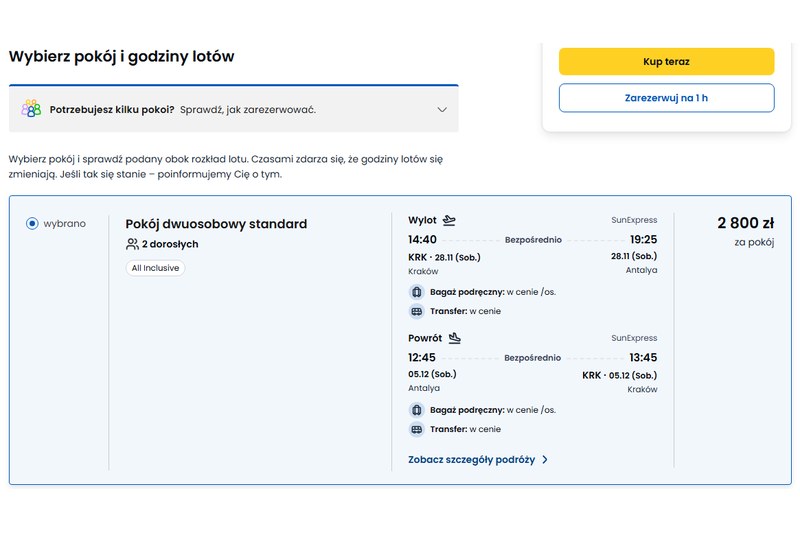Click the Bezpośrednio label in the Wylot row
Screen dimensions: 800x533
point(533,240)
